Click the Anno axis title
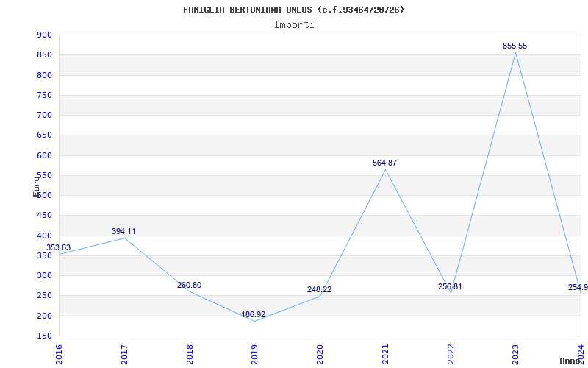This screenshot has height=368, width=588. [x=570, y=361]
